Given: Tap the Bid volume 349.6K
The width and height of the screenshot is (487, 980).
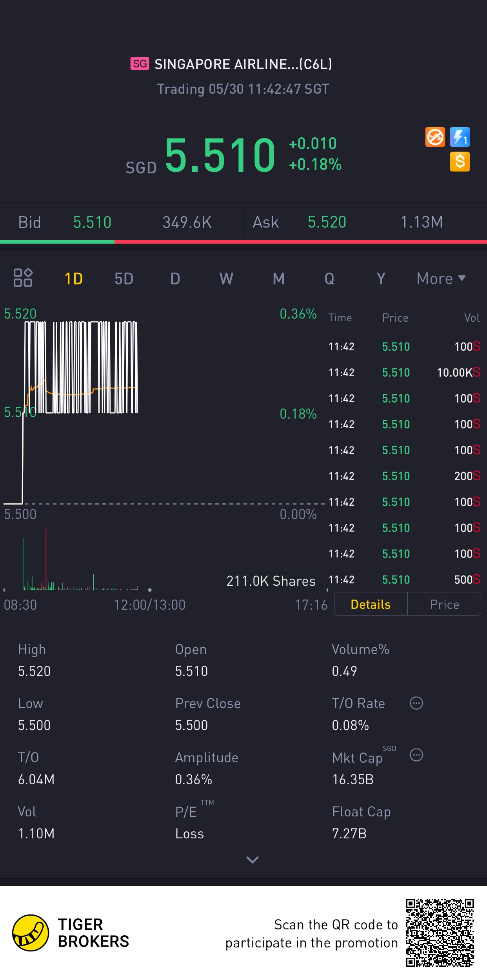Looking at the screenshot, I should click(x=187, y=222).
